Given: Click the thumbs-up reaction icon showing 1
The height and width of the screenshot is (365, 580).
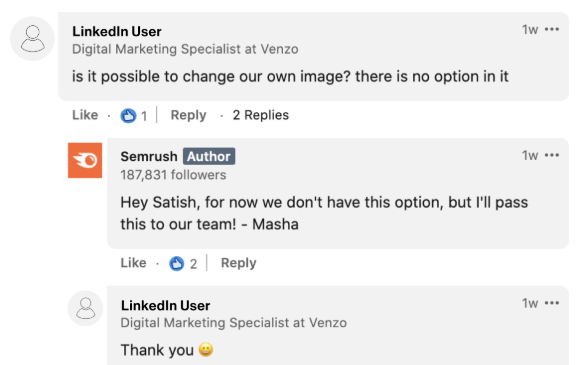Looking at the screenshot, I should click(x=128, y=115).
